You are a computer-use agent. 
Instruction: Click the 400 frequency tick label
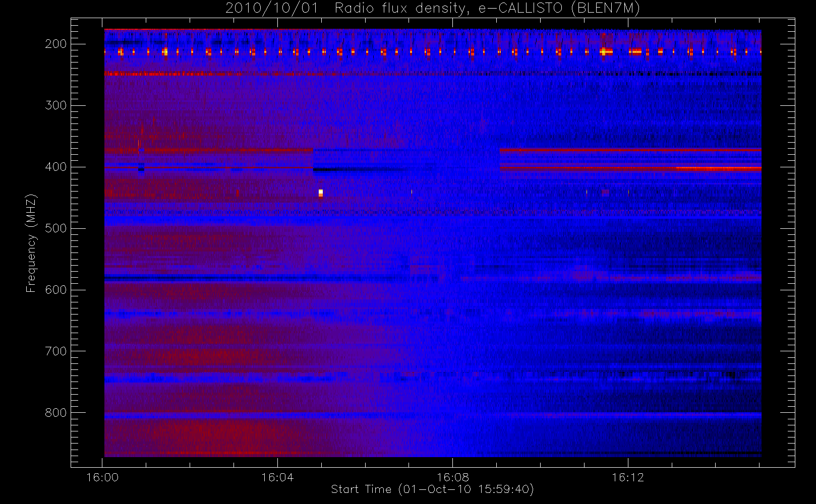point(56,167)
